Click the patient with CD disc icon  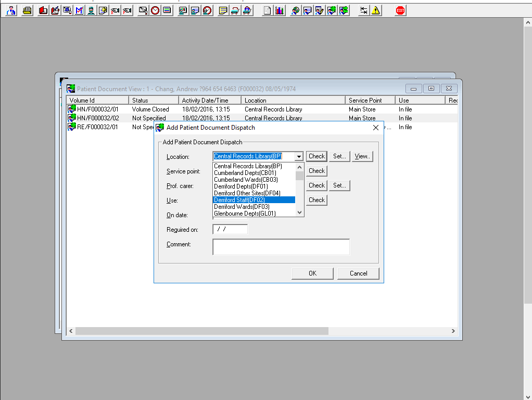point(296,10)
